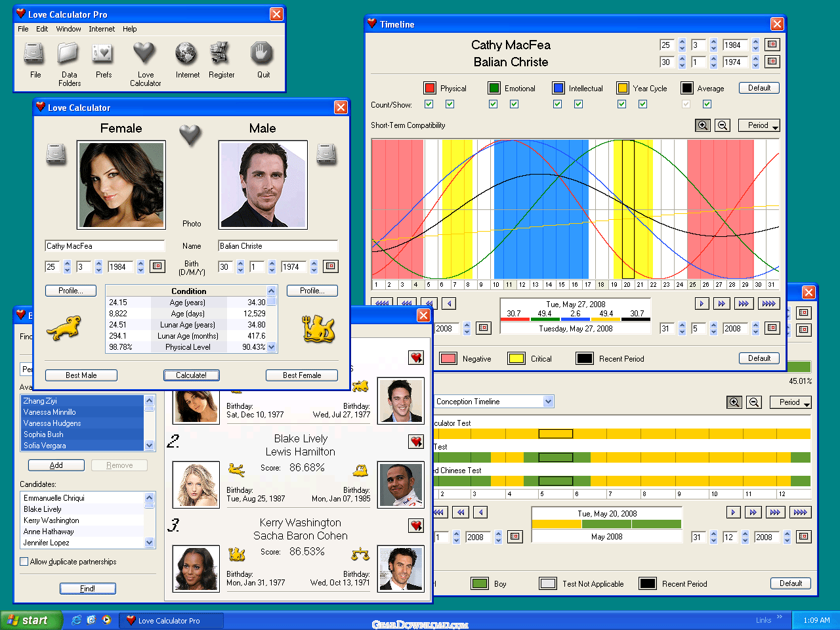Screen dimensions: 840x630
Task: Click Love Calculator Pro taskbar button
Action: [x=172, y=620]
